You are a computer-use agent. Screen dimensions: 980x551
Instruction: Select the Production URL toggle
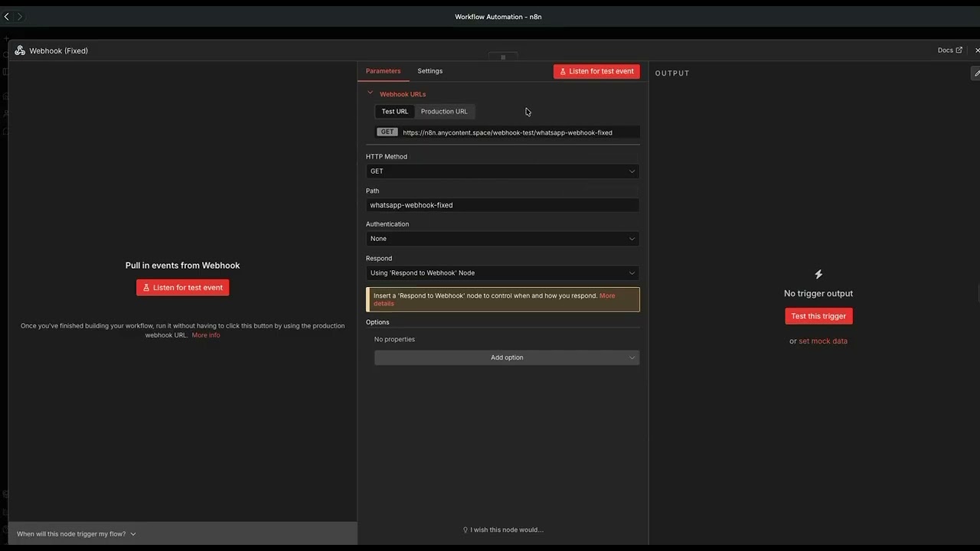(444, 112)
